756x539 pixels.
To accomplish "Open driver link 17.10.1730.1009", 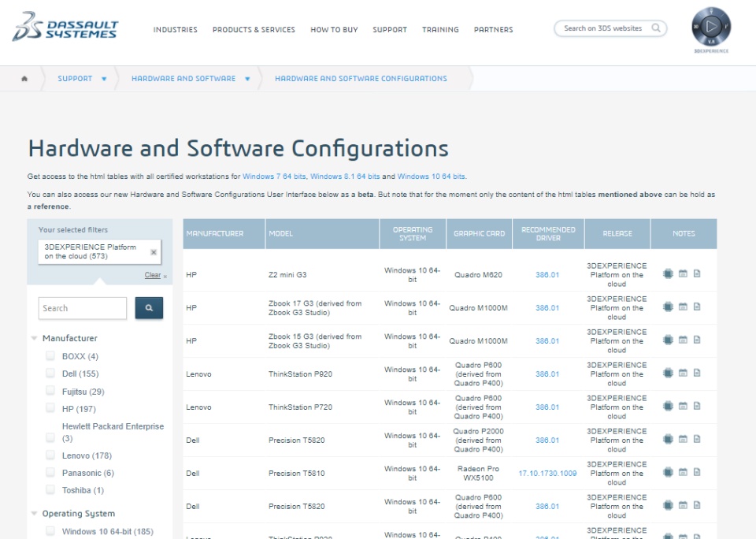I will [547, 474].
